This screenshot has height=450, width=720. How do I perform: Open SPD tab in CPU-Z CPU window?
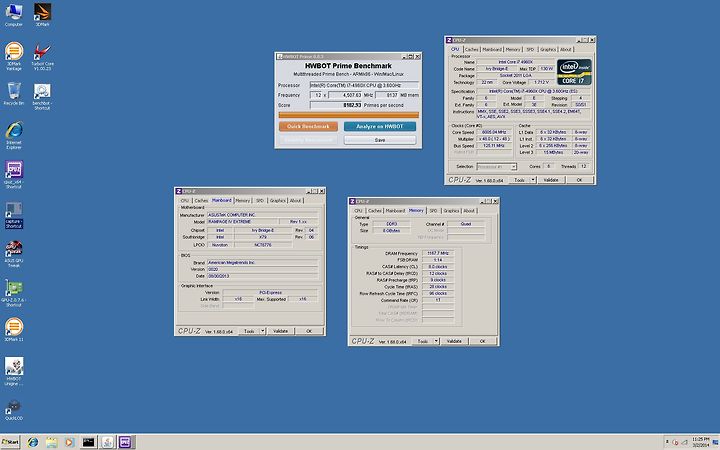coord(530,49)
